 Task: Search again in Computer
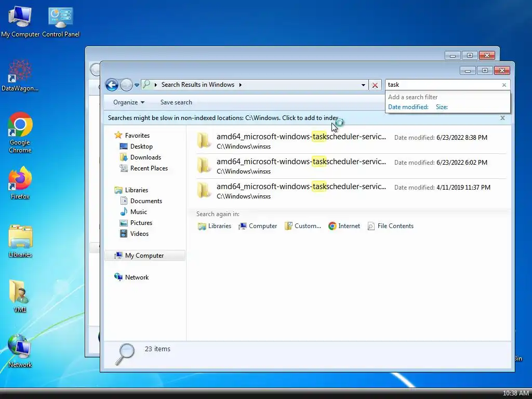tap(258, 226)
